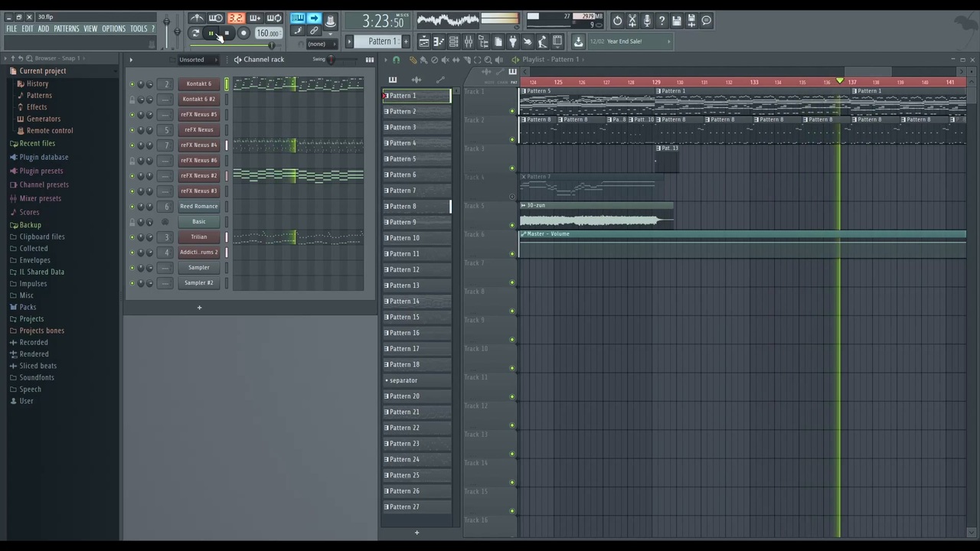Viewport: 980px width, 551px height.
Task: Mute Track 1 in the playlist
Action: pyautogui.click(x=512, y=111)
